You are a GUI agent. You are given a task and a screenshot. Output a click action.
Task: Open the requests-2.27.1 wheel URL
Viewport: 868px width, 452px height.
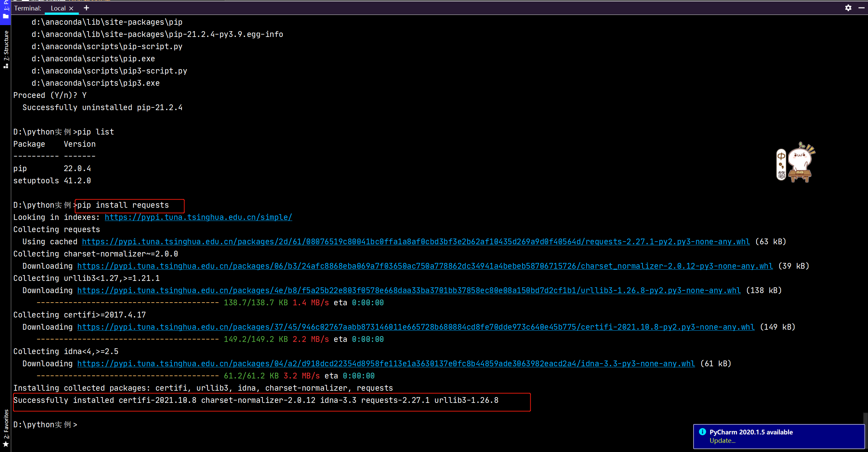(x=416, y=242)
